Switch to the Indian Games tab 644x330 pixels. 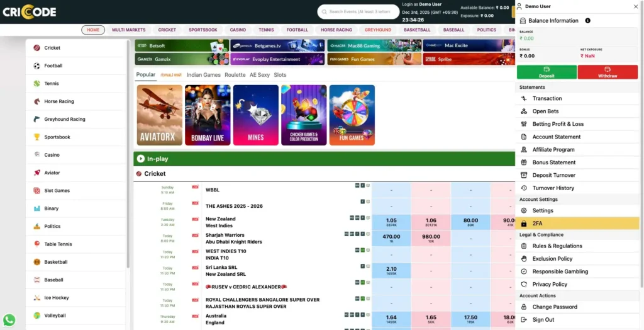point(203,75)
